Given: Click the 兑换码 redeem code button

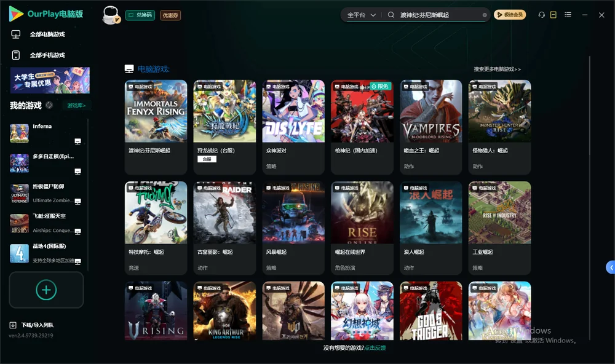Looking at the screenshot, I should [140, 15].
